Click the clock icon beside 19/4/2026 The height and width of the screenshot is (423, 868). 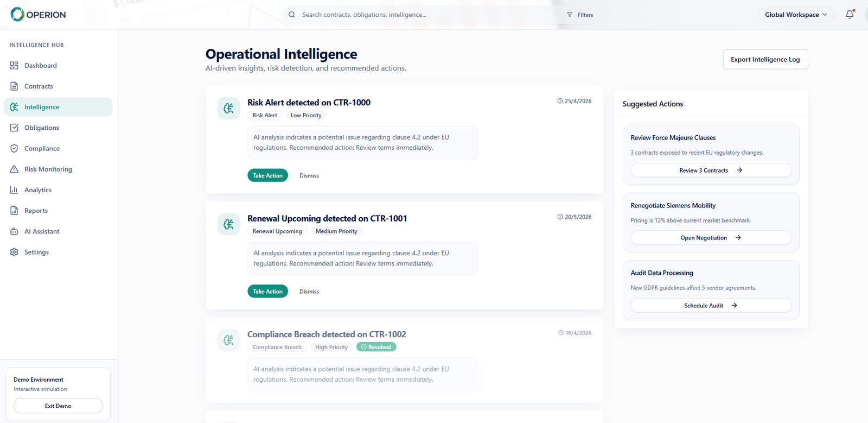click(x=561, y=333)
